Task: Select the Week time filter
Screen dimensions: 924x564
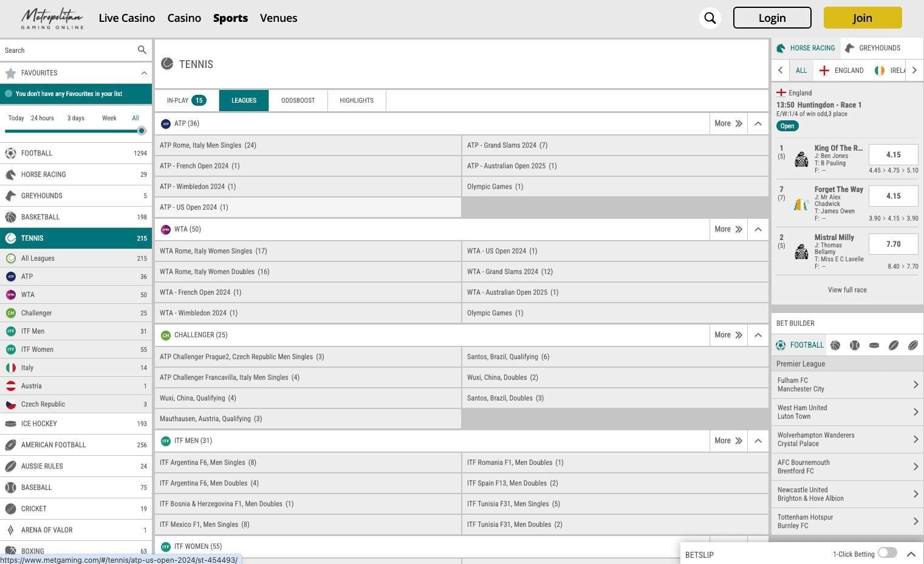Action: 109,118
